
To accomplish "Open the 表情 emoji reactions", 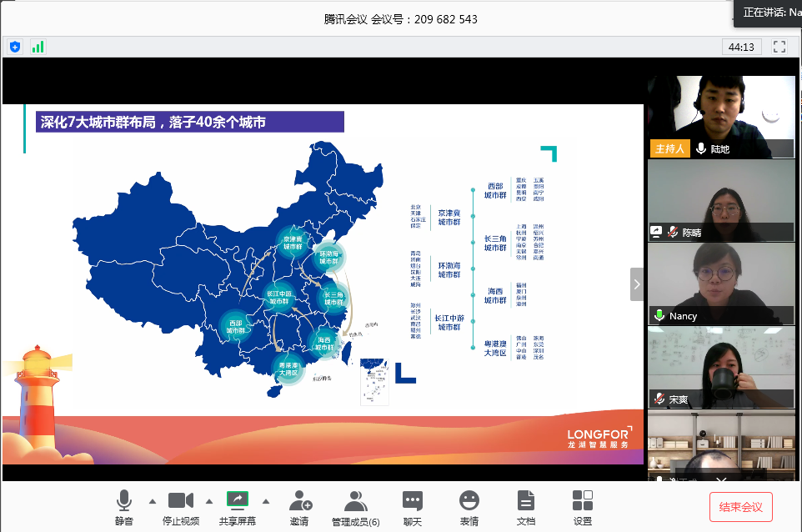I will [469, 507].
